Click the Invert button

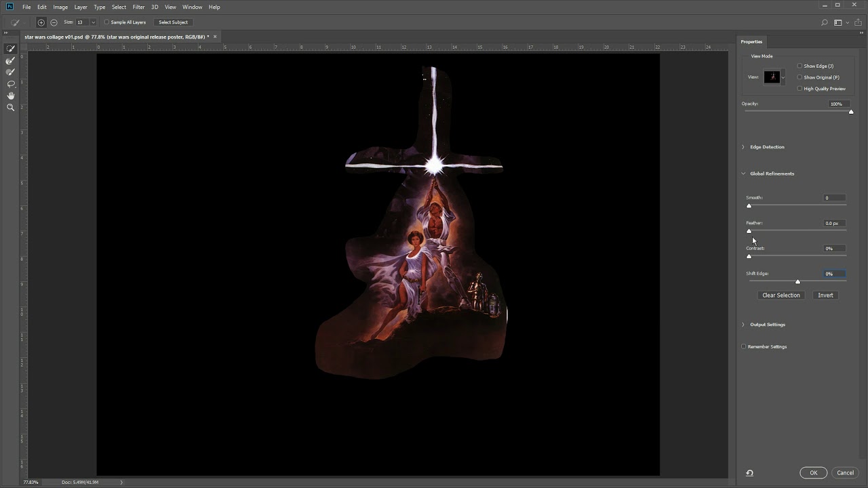click(x=825, y=296)
